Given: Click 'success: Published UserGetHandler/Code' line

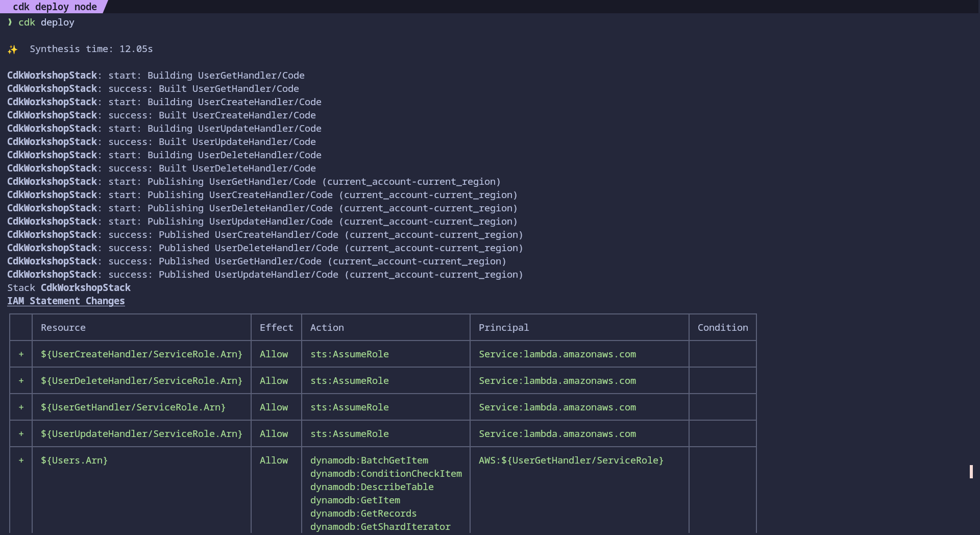Looking at the screenshot, I should [257, 261].
